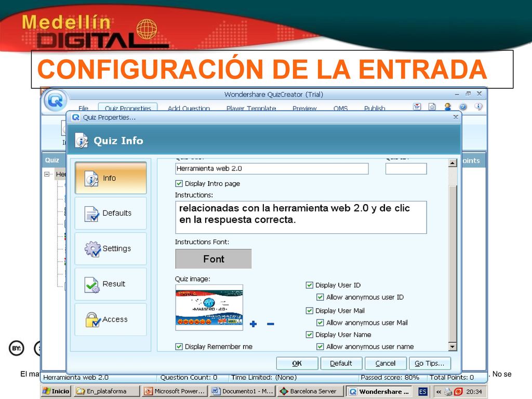Switch to QMS tab
The width and height of the screenshot is (532, 399).
coord(340,108)
